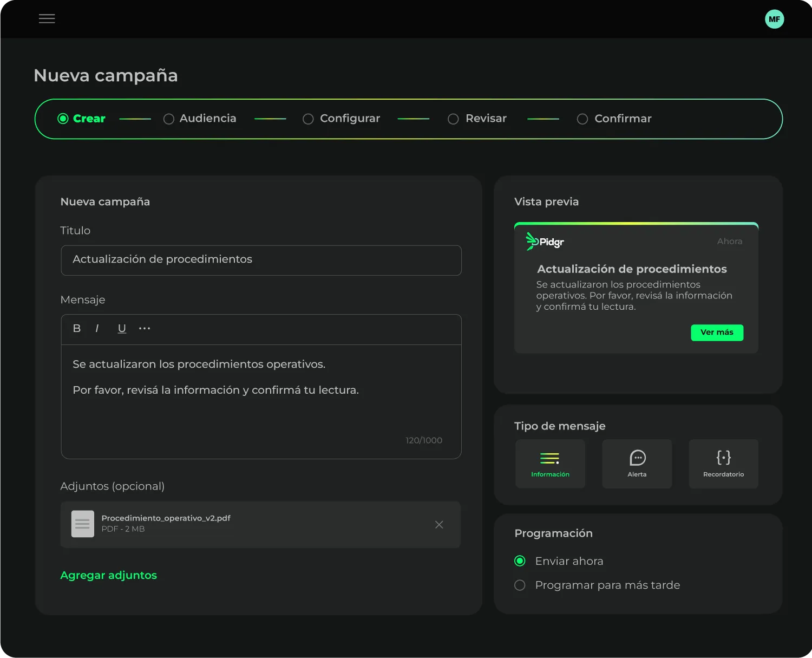Screen dimensions: 812x658
Task: Click the Pidgr logo in preview
Action: (x=545, y=242)
